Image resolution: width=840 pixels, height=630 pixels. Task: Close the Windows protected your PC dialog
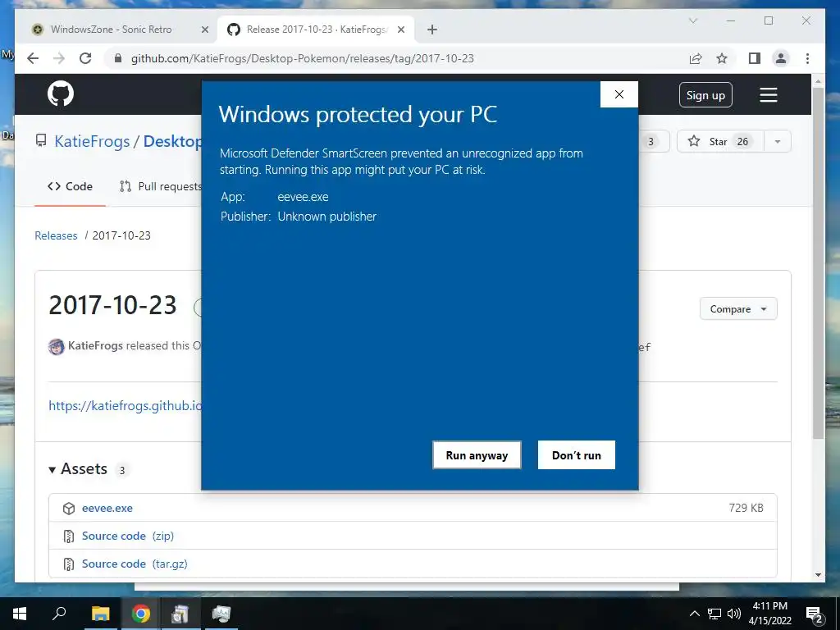tap(619, 94)
